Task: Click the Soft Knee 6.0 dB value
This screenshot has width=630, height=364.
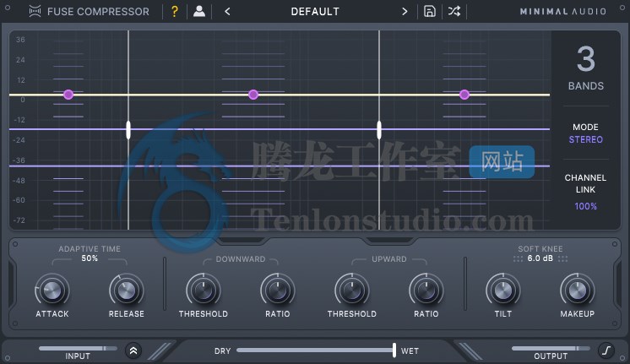Action: [540, 258]
